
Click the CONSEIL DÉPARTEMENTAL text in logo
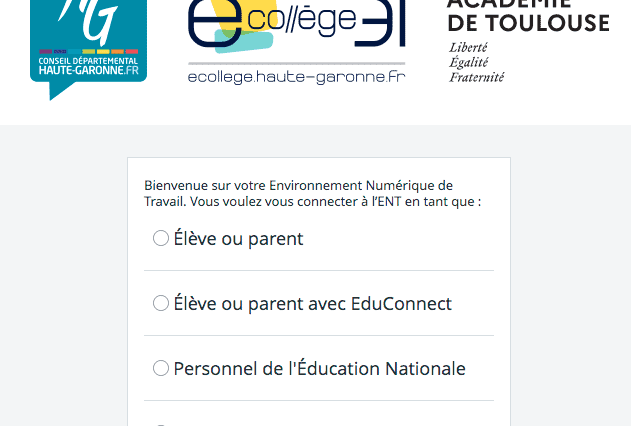(88, 61)
